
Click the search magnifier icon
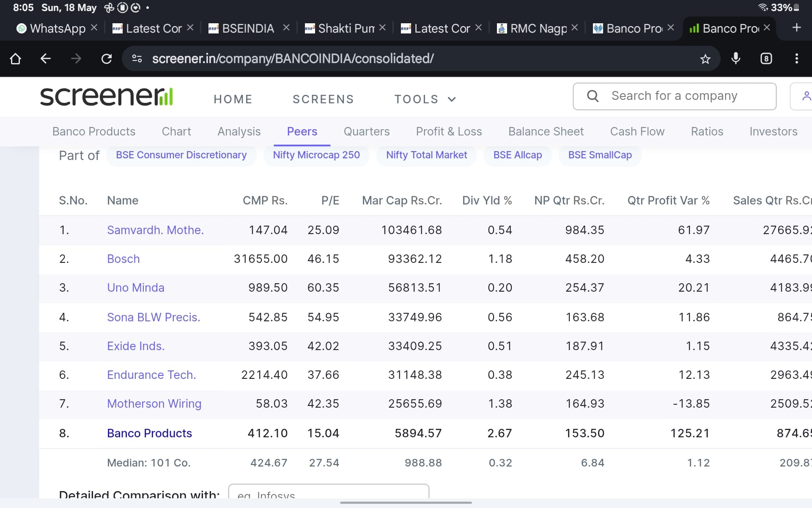(593, 96)
